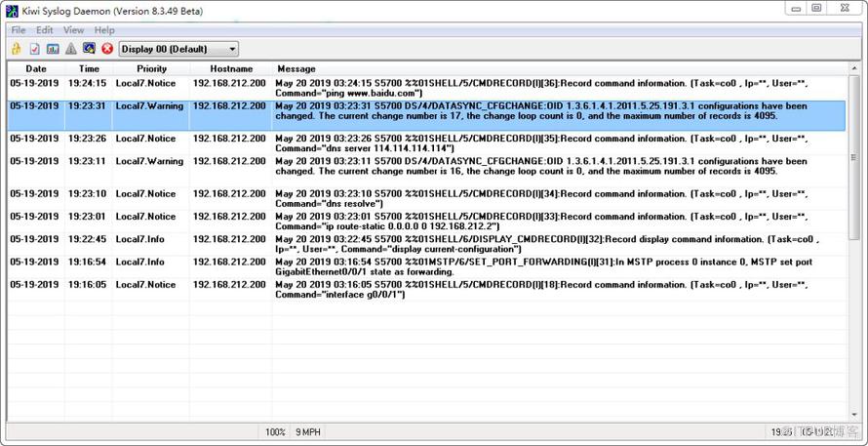Click the Message column header

tap(560, 68)
